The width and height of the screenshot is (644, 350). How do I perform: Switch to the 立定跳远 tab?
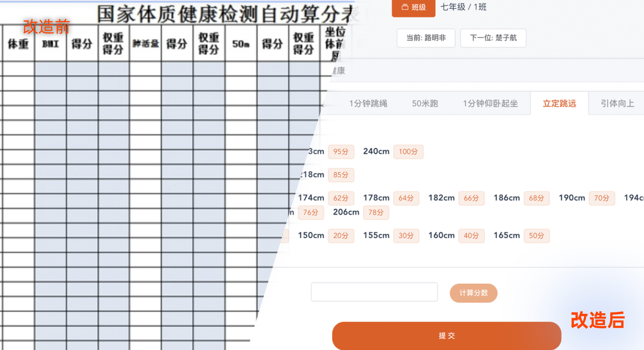[x=559, y=103]
